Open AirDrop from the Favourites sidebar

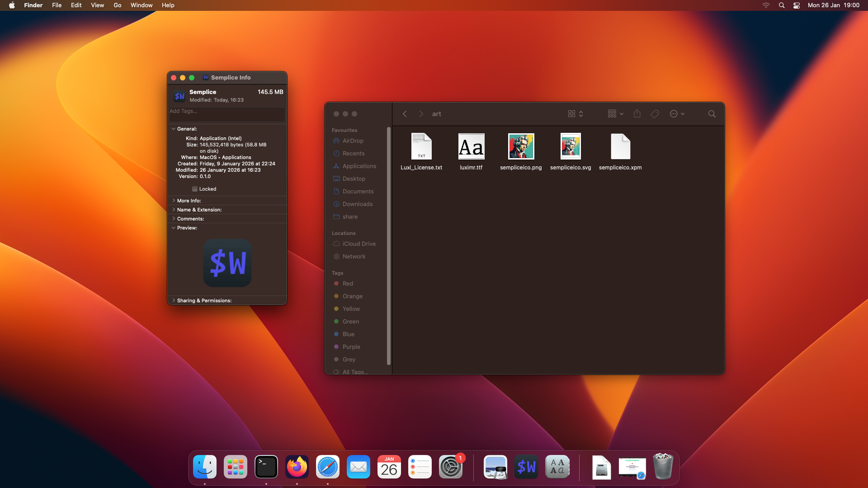[x=353, y=141]
